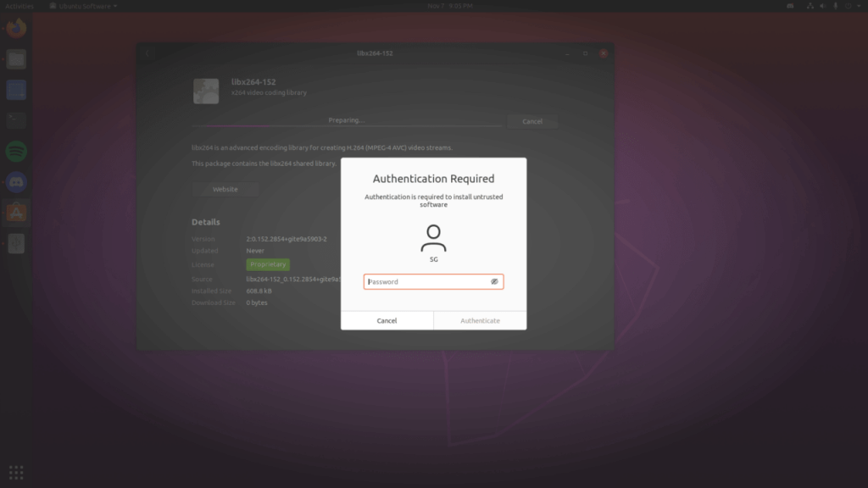The height and width of the screenshot is (488, 868).
Task: Cancel the authentication dialog
Action: [387, 321]
